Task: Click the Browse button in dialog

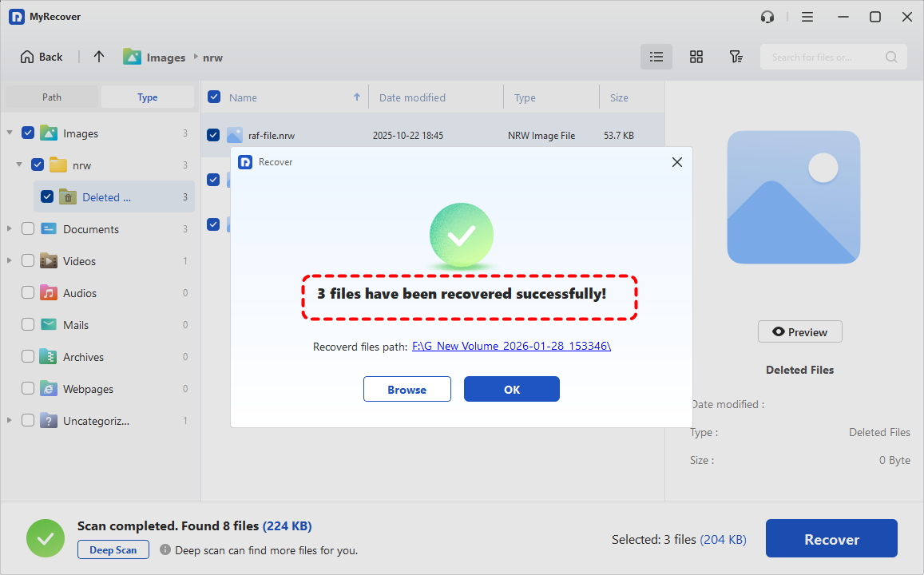Action: (407, 390)
